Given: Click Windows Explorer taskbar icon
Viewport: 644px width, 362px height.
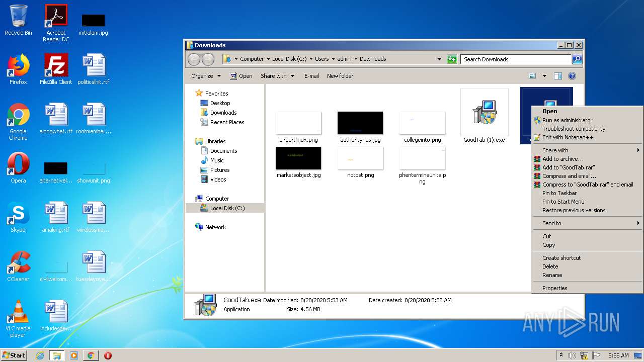Looking at the screenshot, I should [56, 355].
